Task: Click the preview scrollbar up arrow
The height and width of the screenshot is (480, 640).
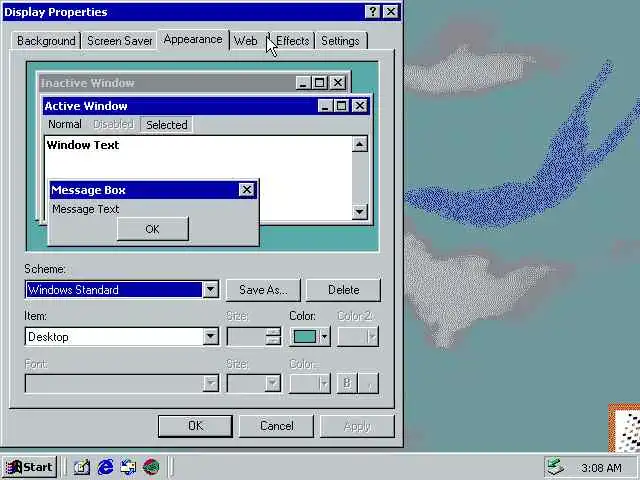Action: click(360, 144)
